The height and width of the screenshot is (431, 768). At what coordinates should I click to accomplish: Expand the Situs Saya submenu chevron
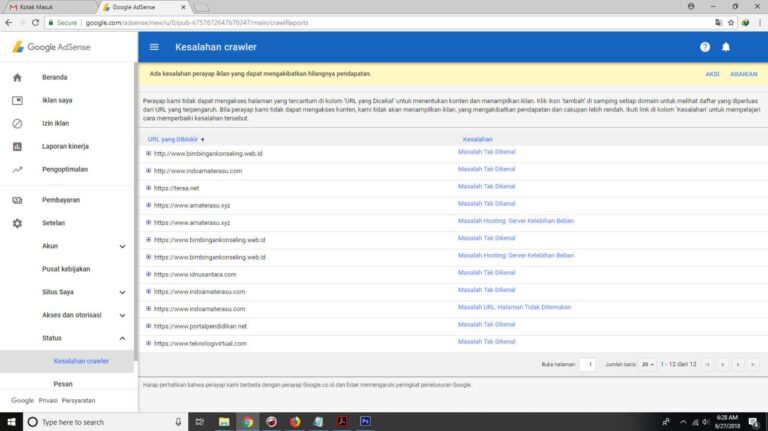[122, 292]
